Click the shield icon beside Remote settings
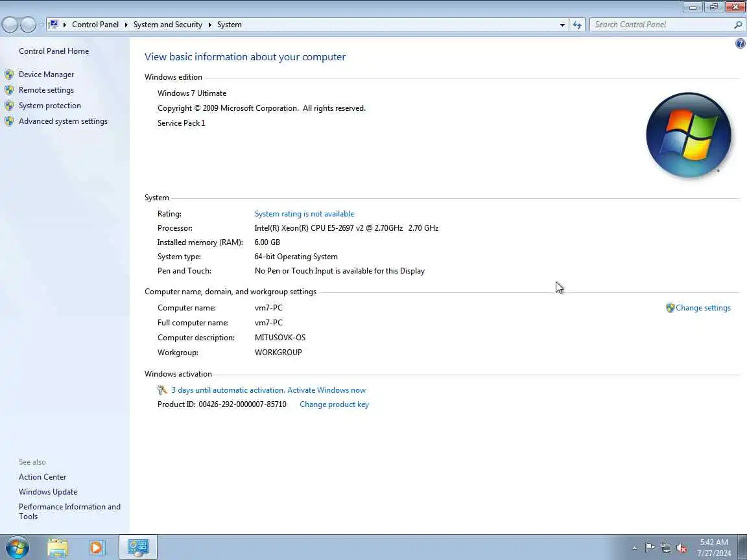The image size is (747, 560). (9, 90)
